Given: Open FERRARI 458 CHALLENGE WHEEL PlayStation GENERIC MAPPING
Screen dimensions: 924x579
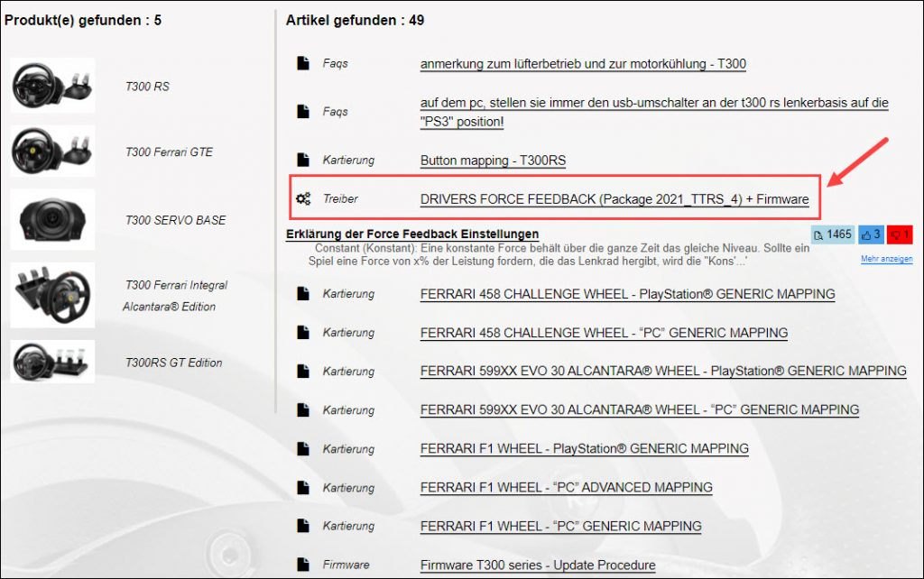Looking at the screenshot, I should [627, 294].
